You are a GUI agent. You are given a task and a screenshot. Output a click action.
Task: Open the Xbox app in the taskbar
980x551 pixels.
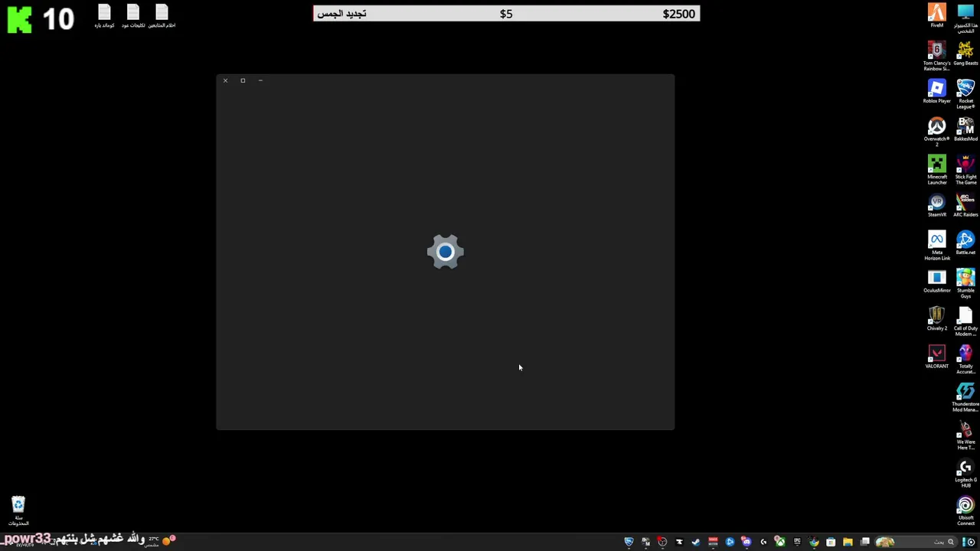point(780,542)
